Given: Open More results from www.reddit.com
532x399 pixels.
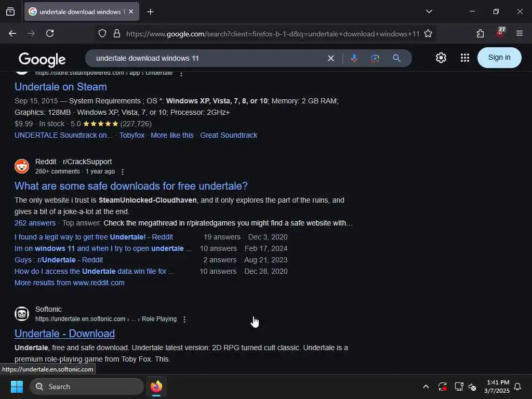Looking at the screenshot, I should coord(69,283).
